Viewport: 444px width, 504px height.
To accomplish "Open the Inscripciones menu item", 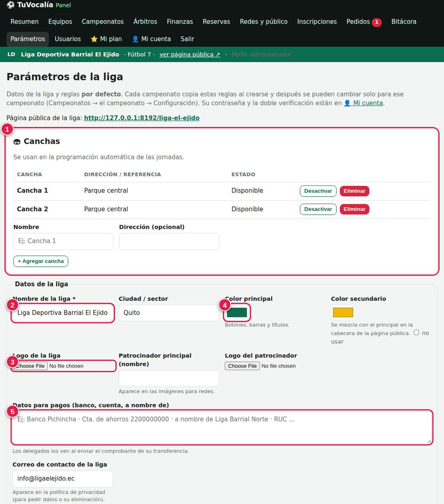I will click(317, 22).
